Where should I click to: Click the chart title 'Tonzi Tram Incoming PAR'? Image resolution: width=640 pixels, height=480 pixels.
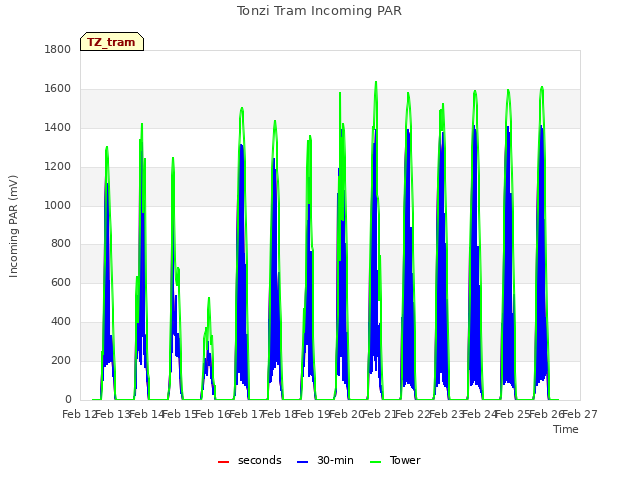click(319, 11)
